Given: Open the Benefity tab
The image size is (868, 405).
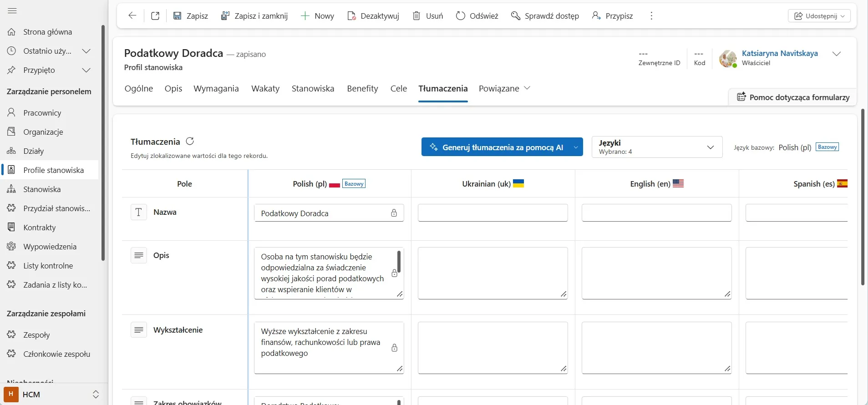Looking at the screenshot, I should (362, 88).
